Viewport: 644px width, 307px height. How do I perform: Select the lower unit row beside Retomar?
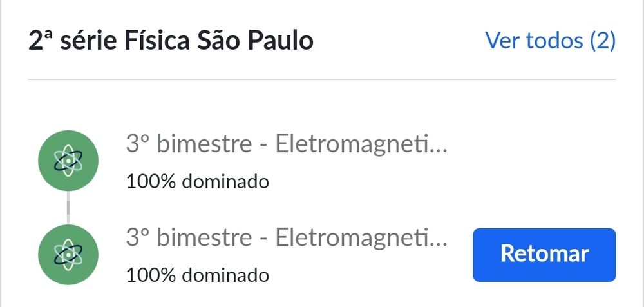pos(286,254)
